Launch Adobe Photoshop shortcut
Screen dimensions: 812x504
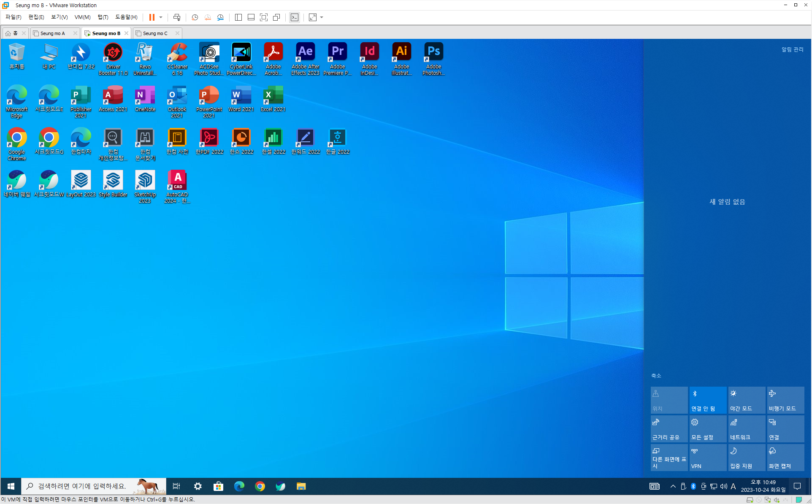[x=434, y=59]
